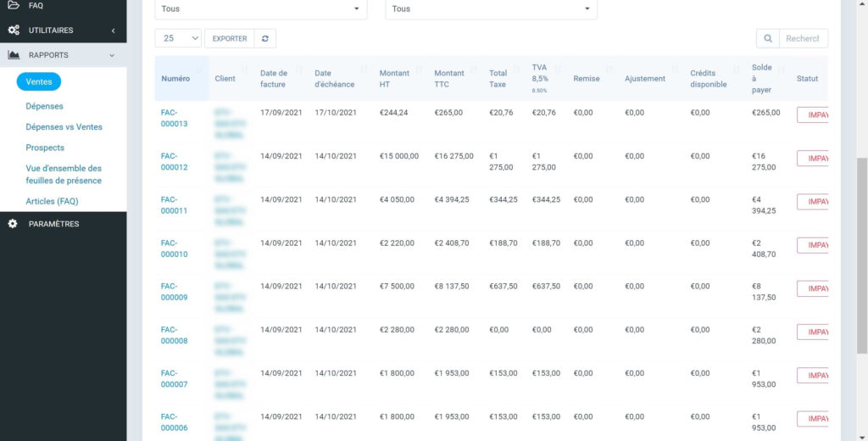The width and height of the screenshot is (868, 441).
Task: Sort table by Montant TTC
Action: (x=455, y=79)
